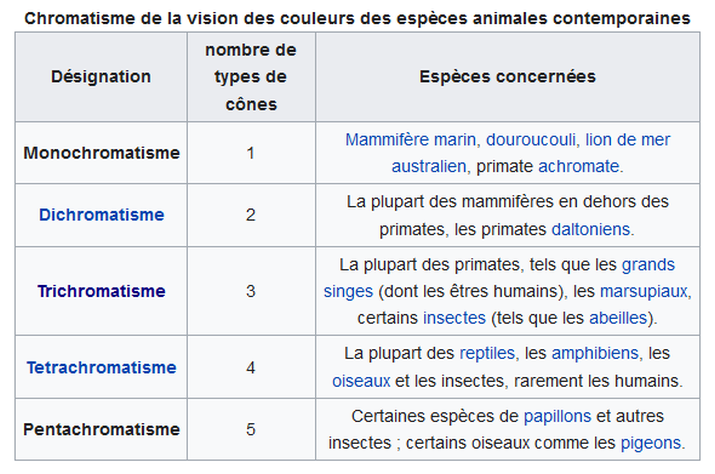Open the Dichromatisme link
This screenshot has height=474, width=715.
pyautogui.click(x=101, y=214)
